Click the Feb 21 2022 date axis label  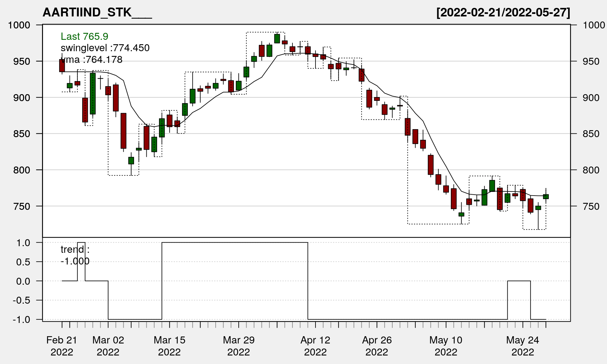[x=62, y=346]
